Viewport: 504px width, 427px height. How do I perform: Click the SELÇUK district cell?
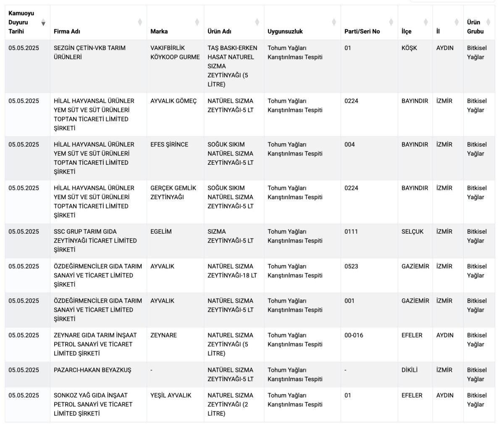point(412,232)
